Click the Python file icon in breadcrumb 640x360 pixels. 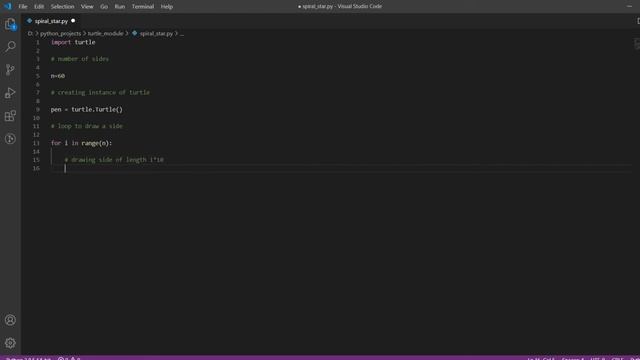(135, 33)
